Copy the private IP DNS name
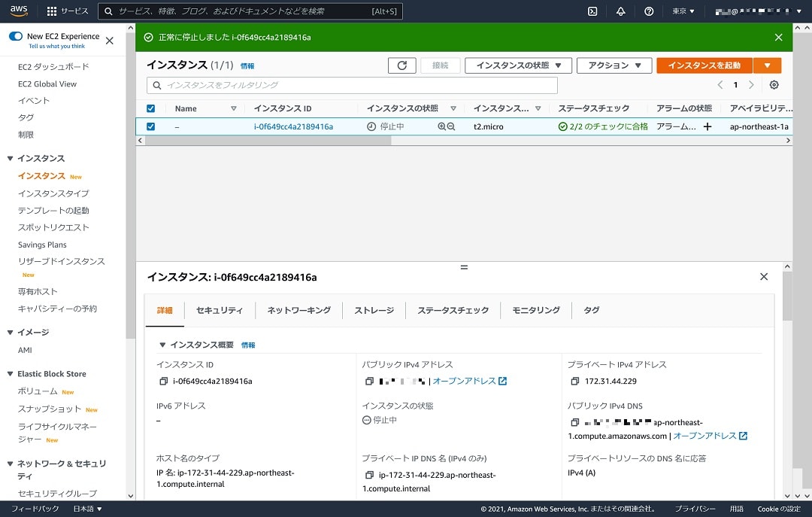Screen dimensions: 812x517 (x=369, y=475)
